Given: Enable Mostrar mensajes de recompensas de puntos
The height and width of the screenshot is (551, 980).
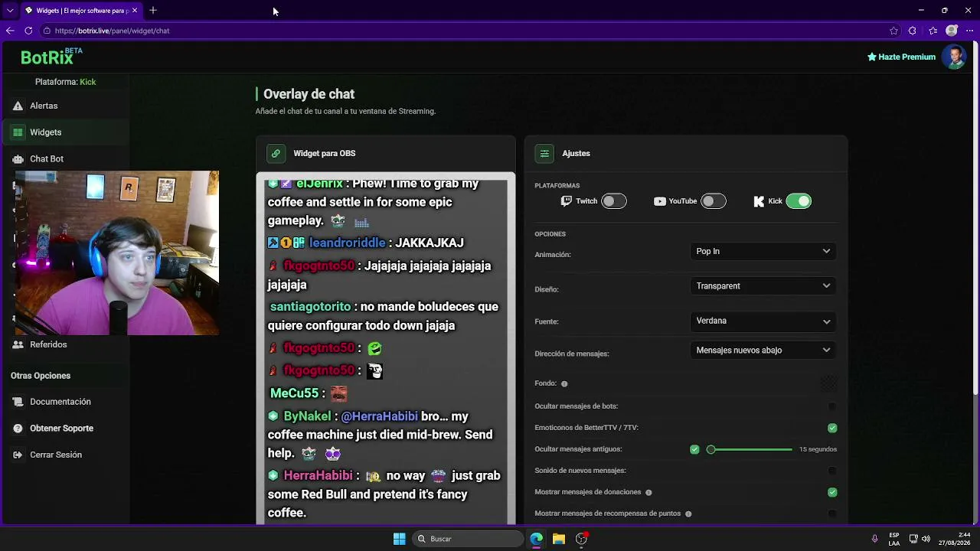Looking at the screenshot, I should 832,514.
